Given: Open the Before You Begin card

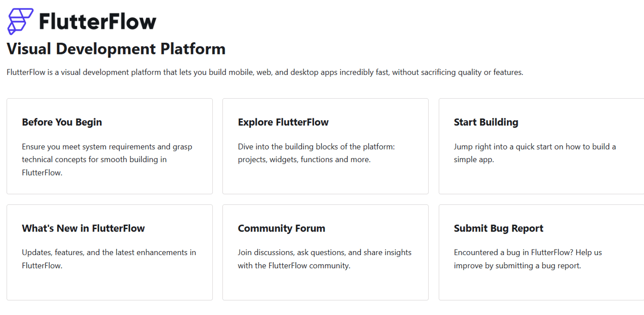Looking at the screenshot, I should coord(109,146).
